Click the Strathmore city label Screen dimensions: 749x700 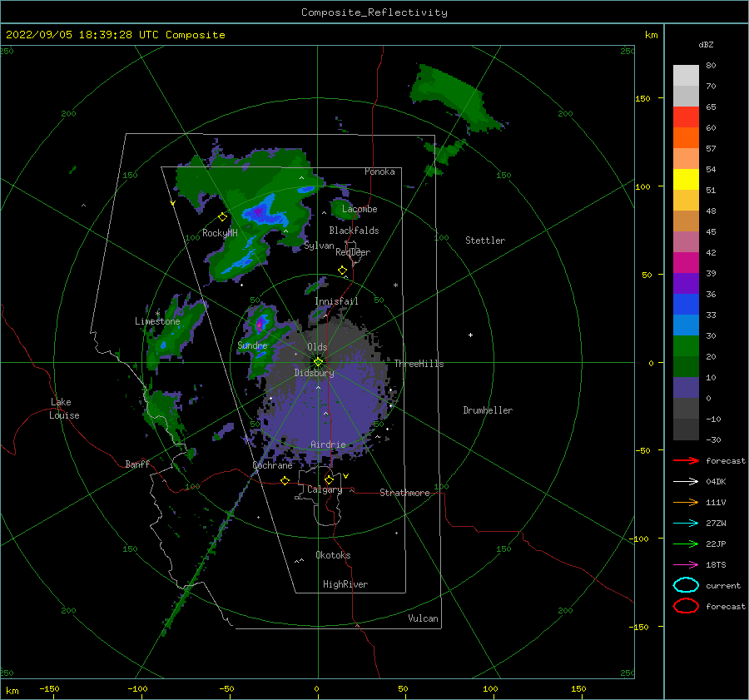click(x=404, y=493)
